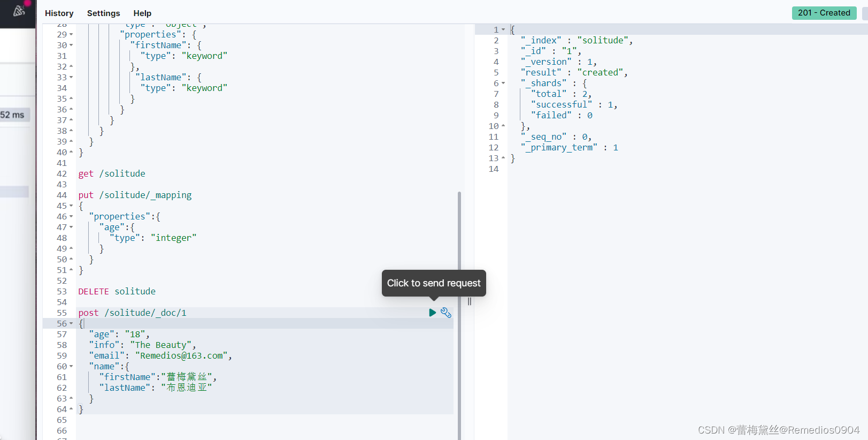Click the green send request play icon
Screen dimensions: 868x440
coord(433,313)
